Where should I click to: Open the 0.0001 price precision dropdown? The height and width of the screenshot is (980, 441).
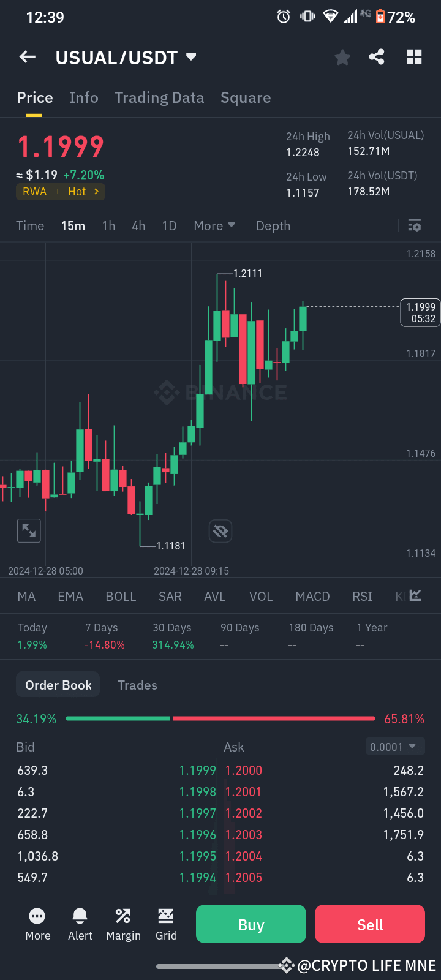(x=395, y=746)
